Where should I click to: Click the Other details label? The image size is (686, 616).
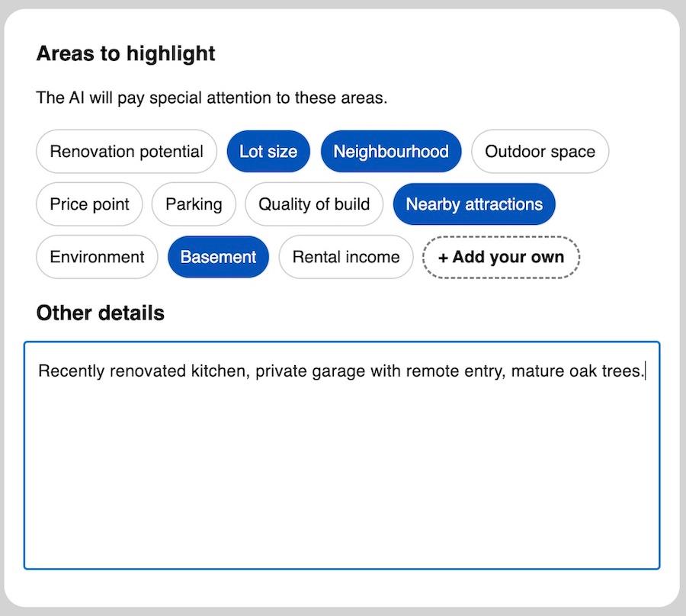pos(100,313)
